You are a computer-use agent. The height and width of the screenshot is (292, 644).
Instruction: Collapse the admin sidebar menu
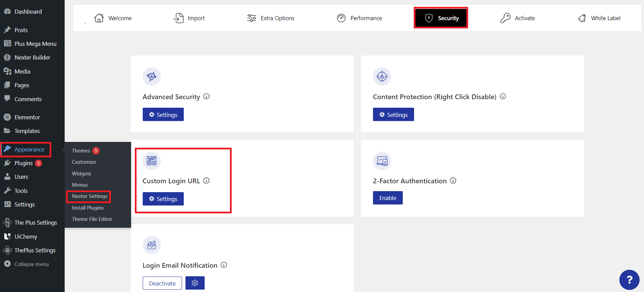point(31,264)
